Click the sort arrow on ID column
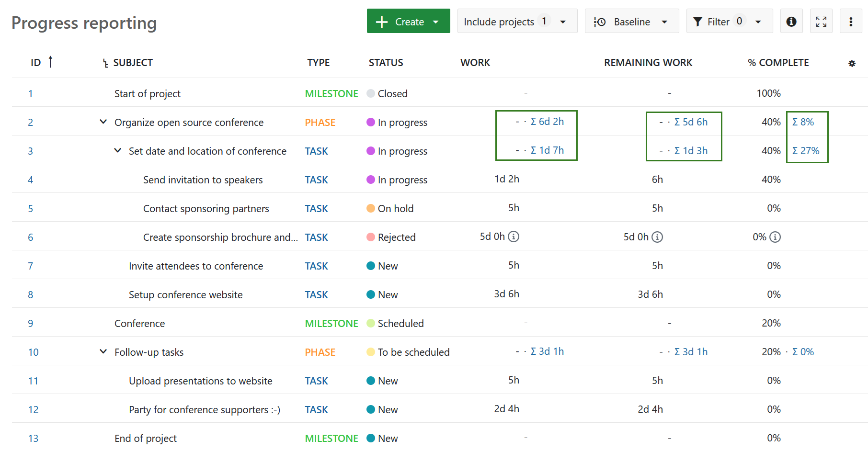868x451 pixels. coord(50,62)
